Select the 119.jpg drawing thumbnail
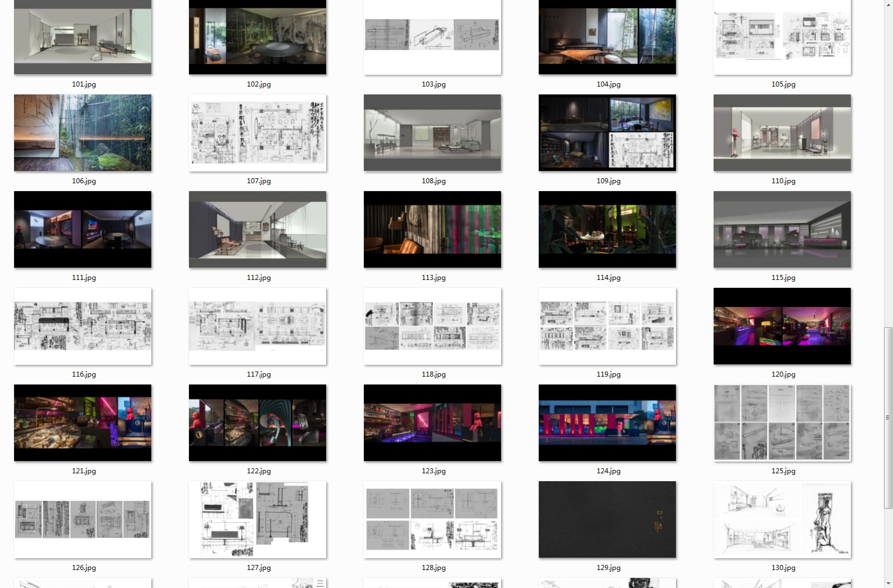Screen dimensions: 893x588 pyautogui.click(x=607, y=326)
